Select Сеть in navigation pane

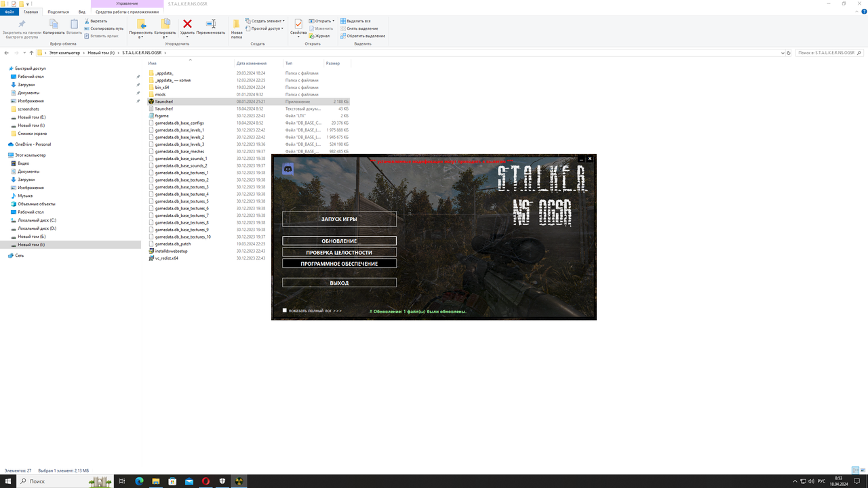[20, 256]
